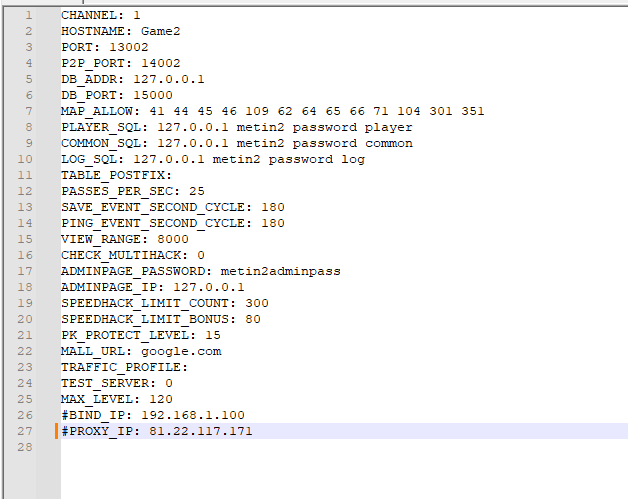This screenshot has height=499, width=628.
Task: Click the orange change marker on line 27
Action: pyautogui.click(x=56, y=431)
